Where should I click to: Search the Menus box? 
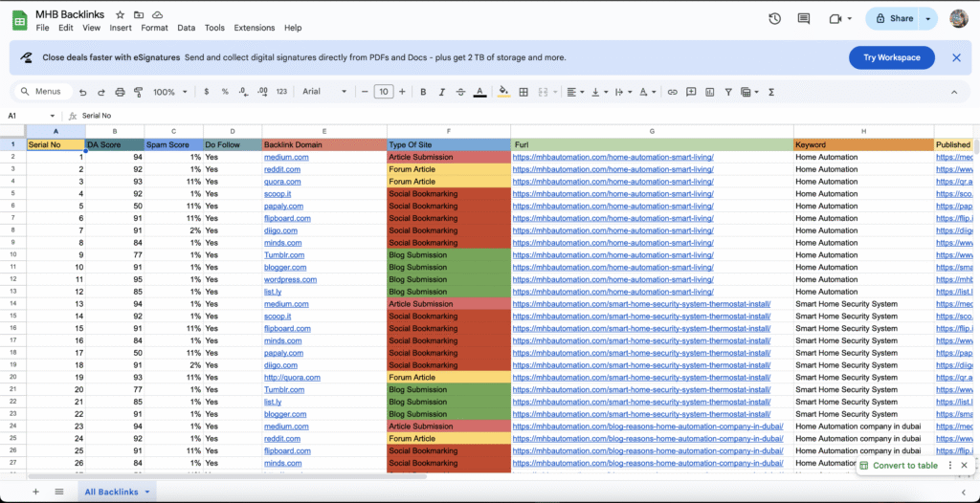[42, 92]
